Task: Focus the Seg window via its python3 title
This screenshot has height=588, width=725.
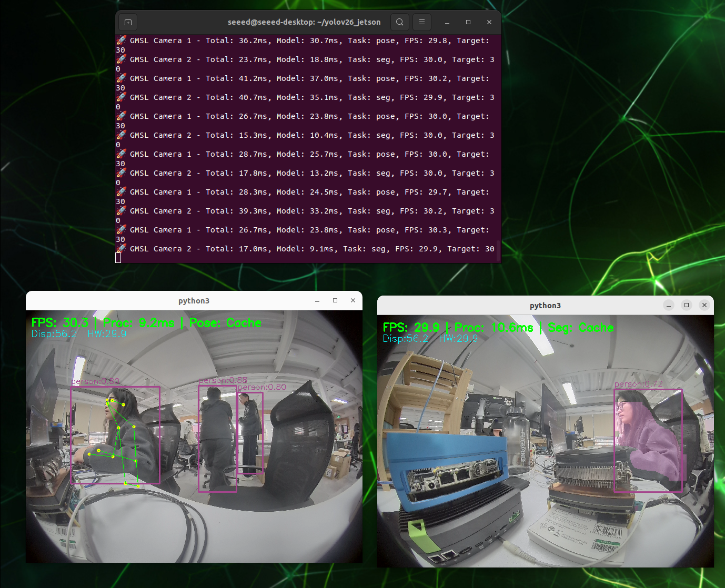Action: pos(545,306)
